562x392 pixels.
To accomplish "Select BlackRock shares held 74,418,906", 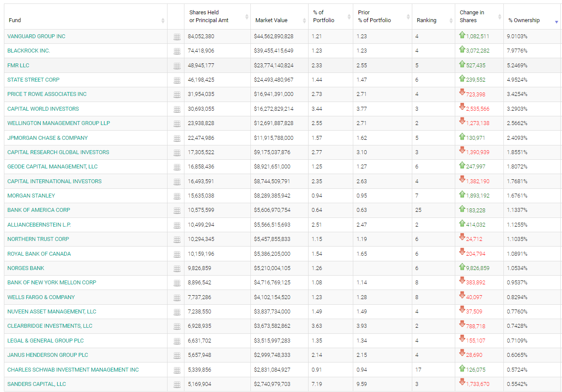I will pos(201,51).
